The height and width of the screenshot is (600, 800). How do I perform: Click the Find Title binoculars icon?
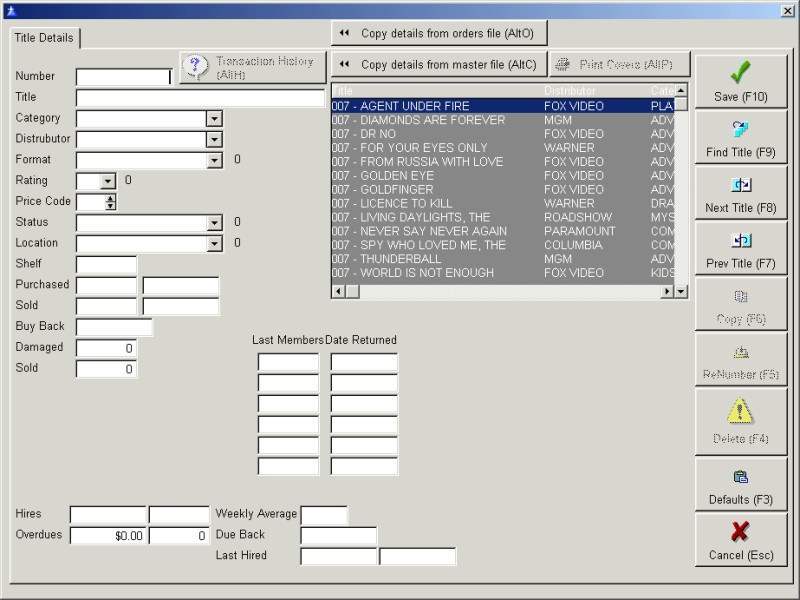[740, 129]
